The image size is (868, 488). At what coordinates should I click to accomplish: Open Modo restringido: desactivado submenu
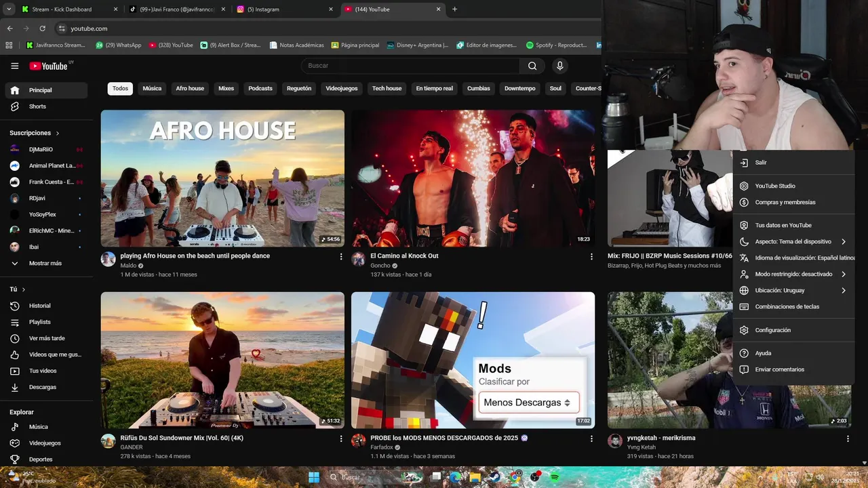click(794, 274)
